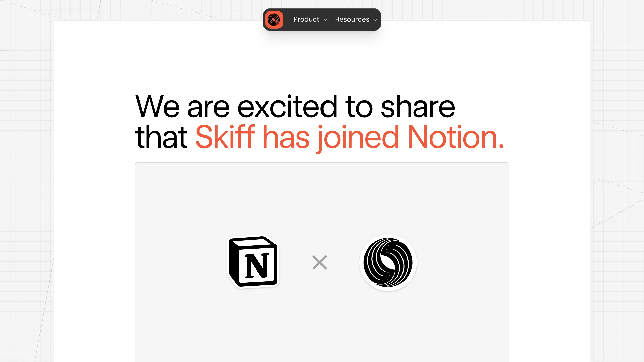Image resolution: width=644 pixels, height=362 pixels.
Task: Click empty gray area above the logos
Action: click(x=322, y=196)
